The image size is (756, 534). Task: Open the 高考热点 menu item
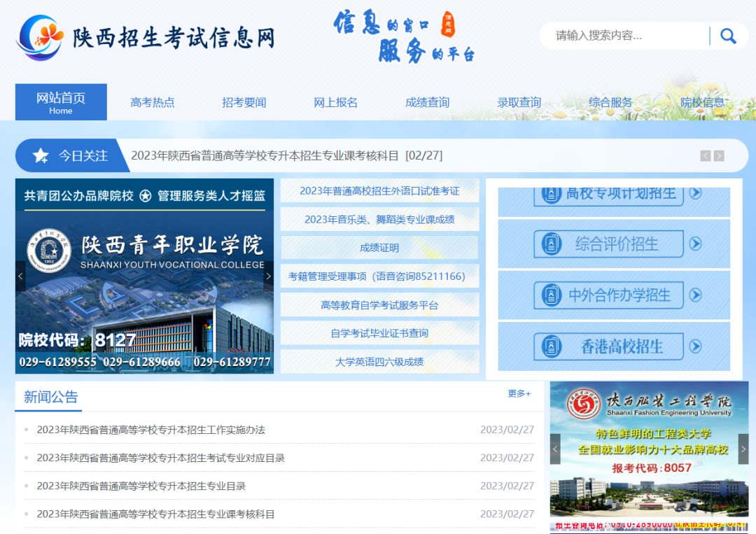pyautogui.click(x=153, y=103)
